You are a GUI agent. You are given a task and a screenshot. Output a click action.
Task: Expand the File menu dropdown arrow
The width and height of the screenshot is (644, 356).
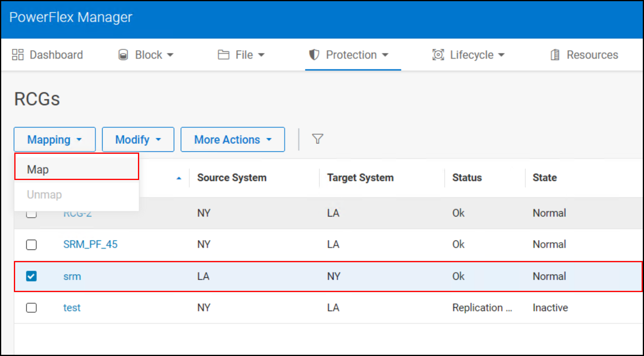[x=261, y=55]
